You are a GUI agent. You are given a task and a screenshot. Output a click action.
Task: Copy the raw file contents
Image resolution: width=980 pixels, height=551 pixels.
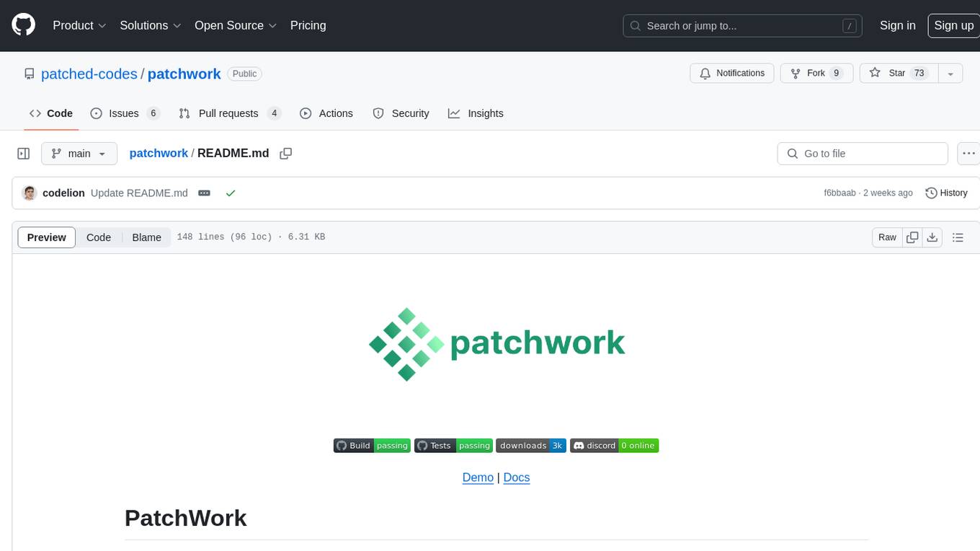(x=913, y=237)
